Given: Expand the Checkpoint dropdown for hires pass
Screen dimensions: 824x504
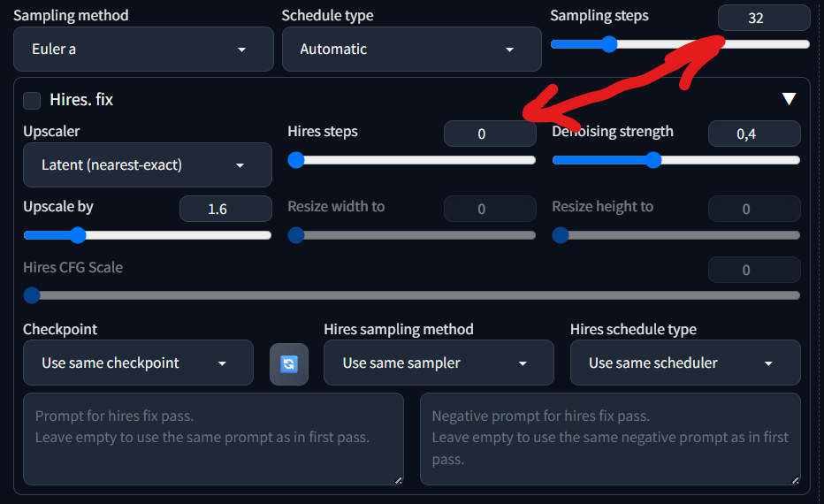Looking at the screenshot, I should coord(138,363).
